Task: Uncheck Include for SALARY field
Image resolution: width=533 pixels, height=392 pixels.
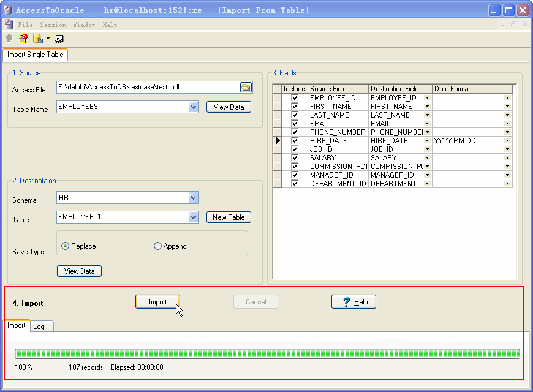Action: [x=295, y=158]
